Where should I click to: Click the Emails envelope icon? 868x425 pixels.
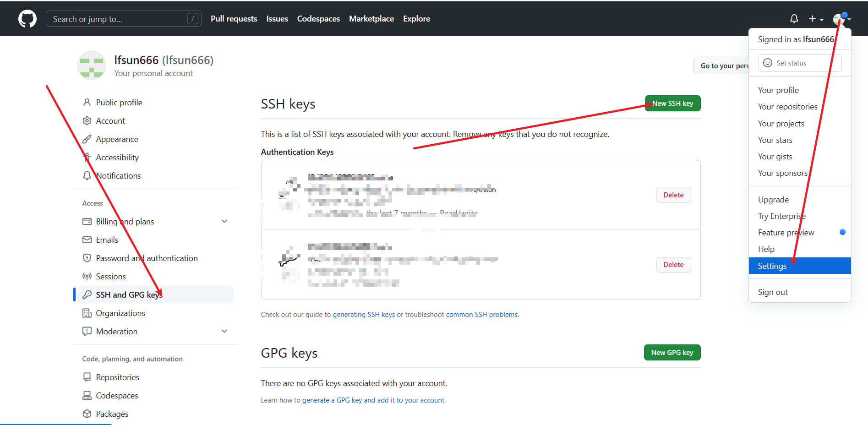(x=87, y=240)
